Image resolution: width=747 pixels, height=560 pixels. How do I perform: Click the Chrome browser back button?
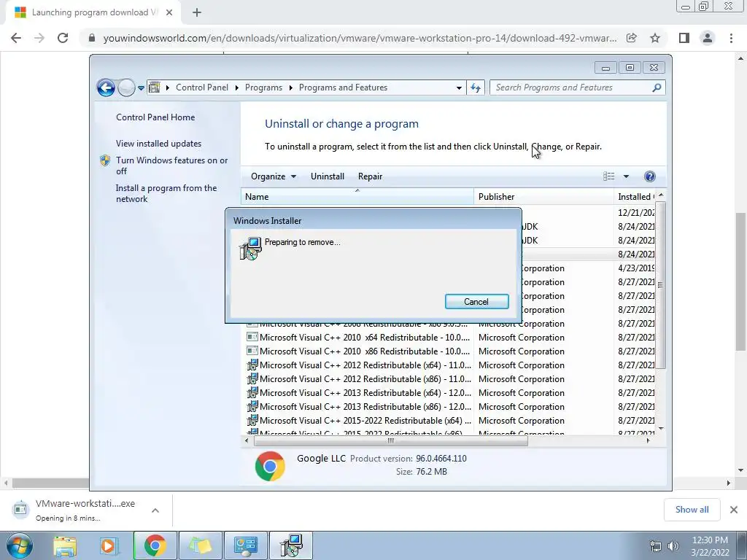[16, 38]
